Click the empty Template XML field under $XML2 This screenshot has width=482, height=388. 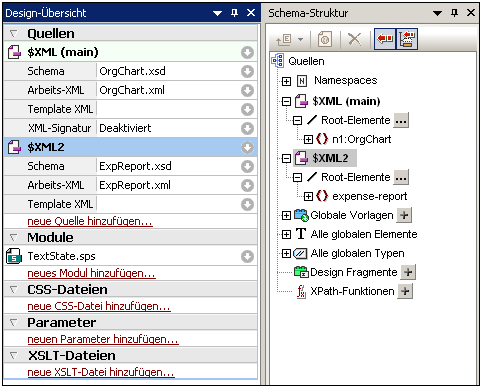coord(168,204)
